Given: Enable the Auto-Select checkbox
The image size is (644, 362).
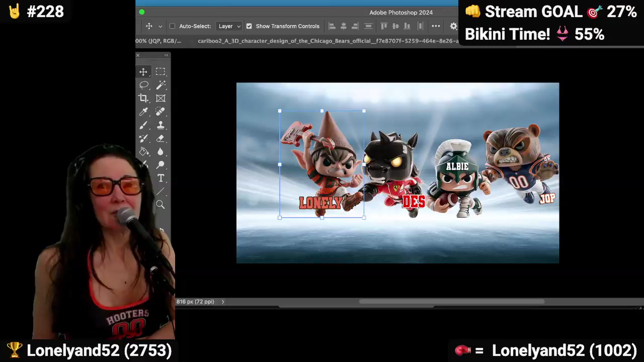Looking at the screenshot, I should (172, 26).
